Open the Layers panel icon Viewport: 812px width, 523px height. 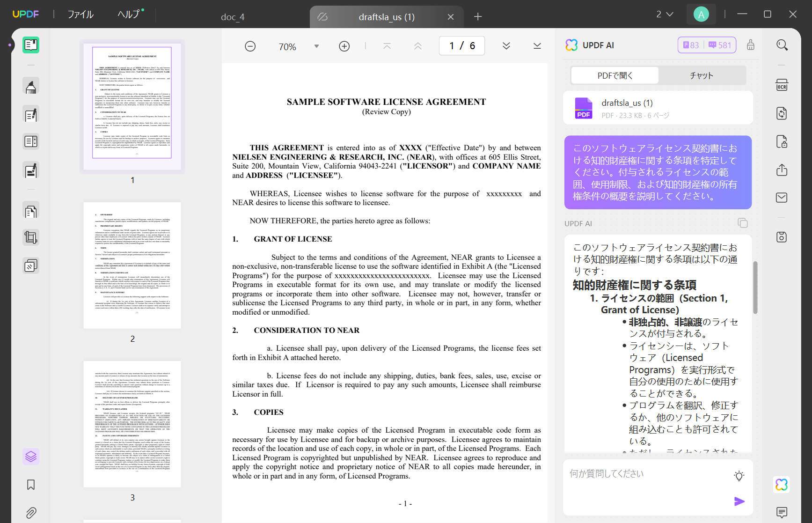pyautogui.click(x=31, y=456)
